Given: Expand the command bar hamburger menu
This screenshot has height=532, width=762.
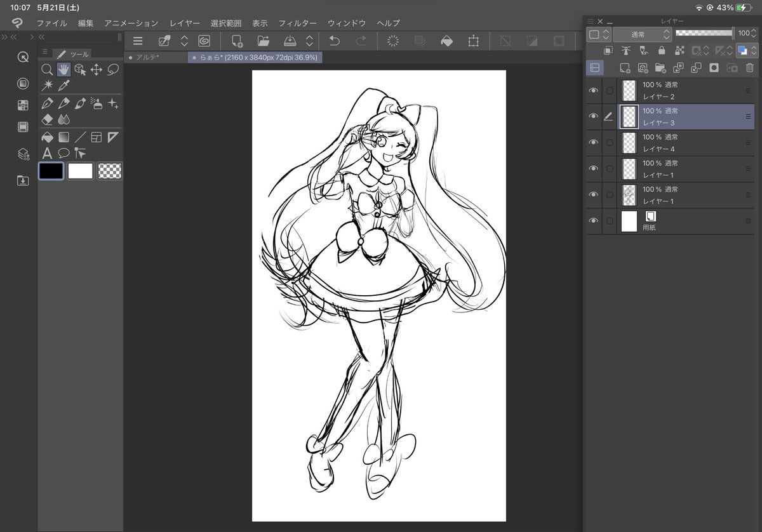Looking at the screenshot, I should pos(138,41).
